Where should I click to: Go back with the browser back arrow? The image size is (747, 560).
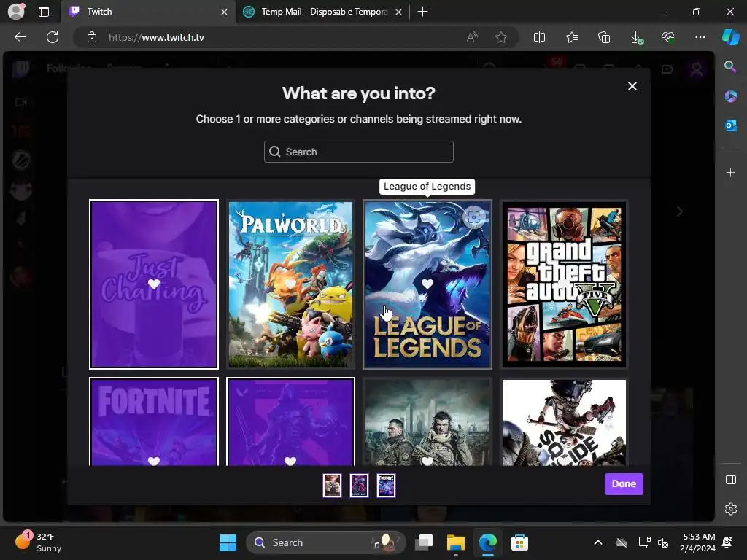[20, 37]
